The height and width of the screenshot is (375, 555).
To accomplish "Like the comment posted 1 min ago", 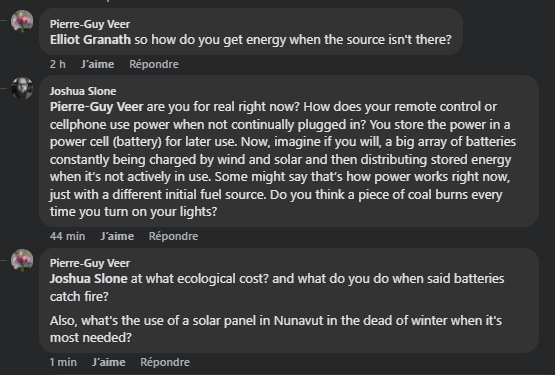I will click(x=109, y=362).
